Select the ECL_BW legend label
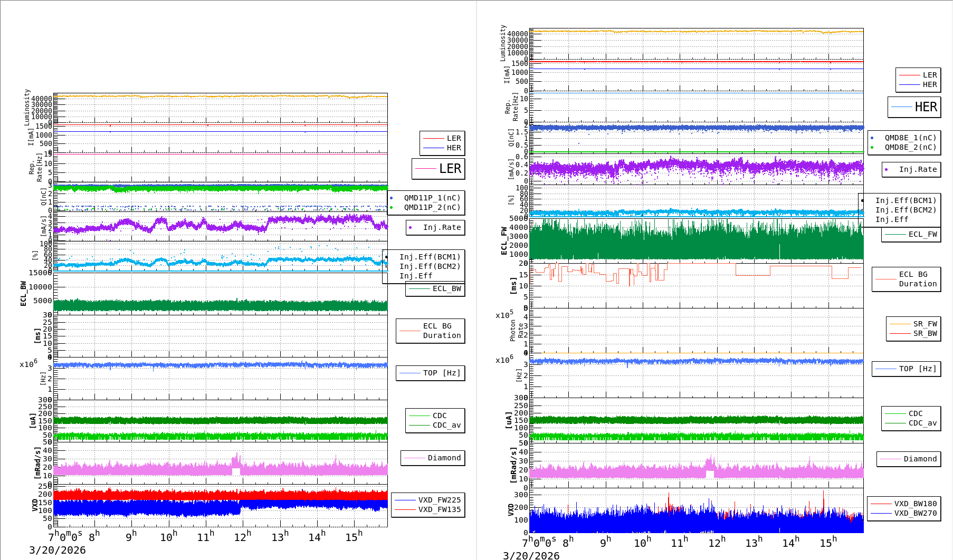This screenshot has height=560, width=953. pos(446,288)
